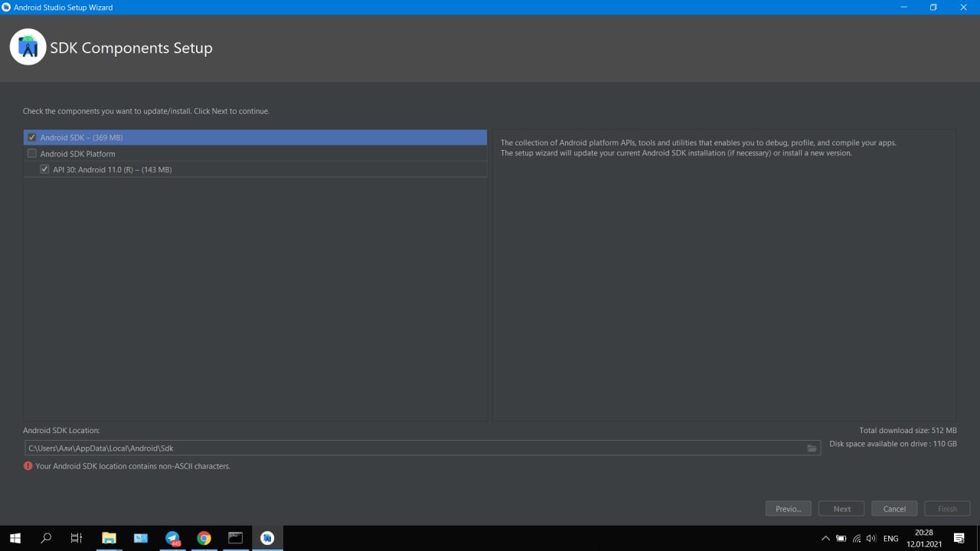The width and height of the screenshot is (980, 551).
Task: Cancel the setup wizard
Action: pos(894,509)
